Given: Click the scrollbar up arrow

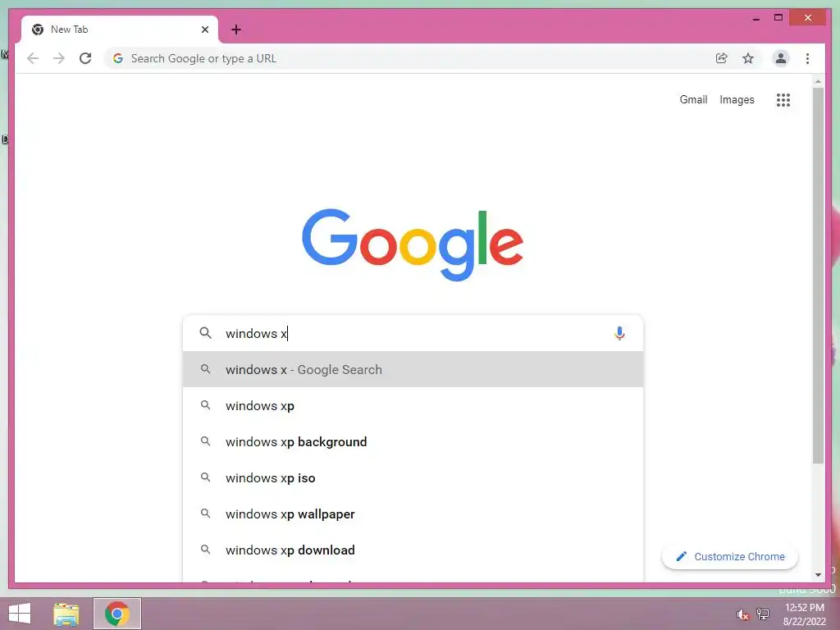Looking at the screenshot, I should (818, 81).
